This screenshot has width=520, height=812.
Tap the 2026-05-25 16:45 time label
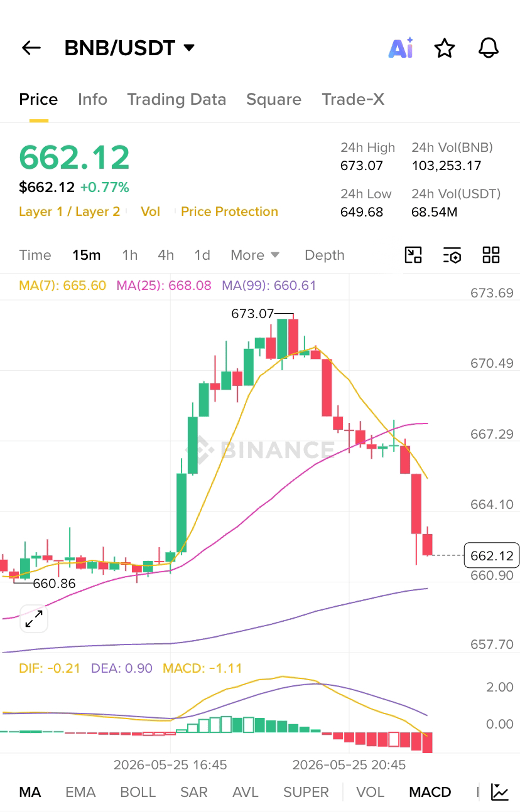[x=170, y=765]
